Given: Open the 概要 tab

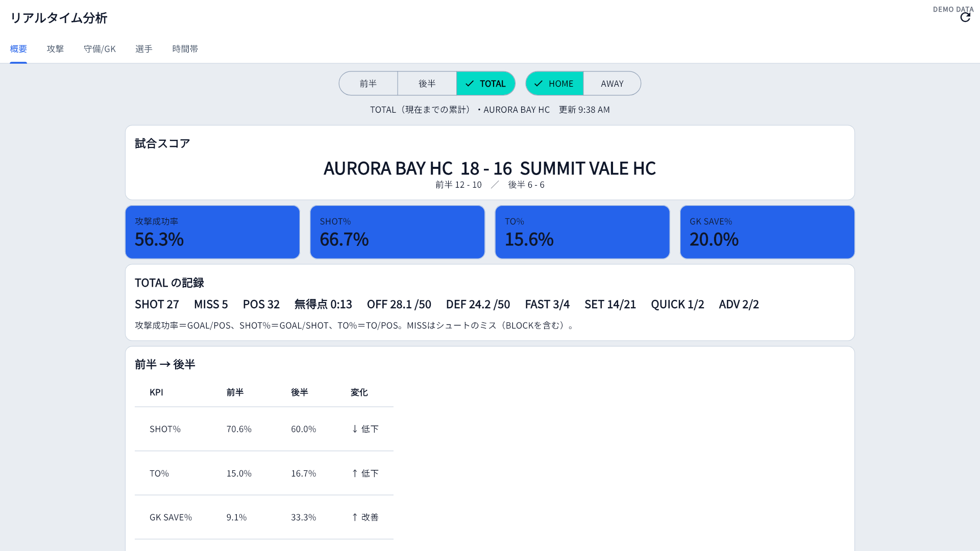Looking at the screenshot, I should 18,49.
